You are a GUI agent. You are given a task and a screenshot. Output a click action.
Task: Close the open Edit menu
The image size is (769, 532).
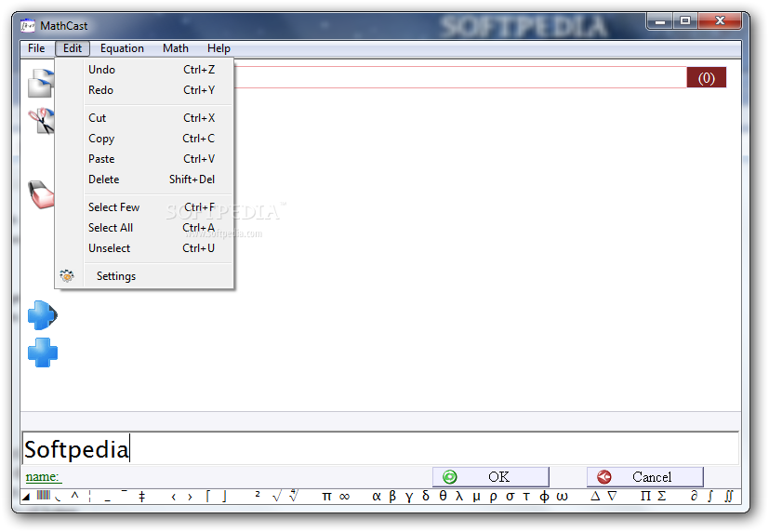(x=73, y=48)
